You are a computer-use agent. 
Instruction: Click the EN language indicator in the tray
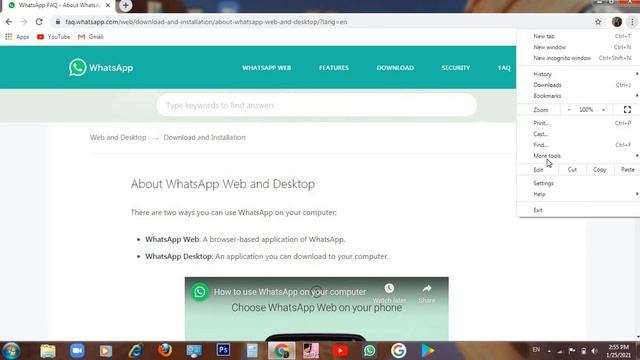click(536, 350)
